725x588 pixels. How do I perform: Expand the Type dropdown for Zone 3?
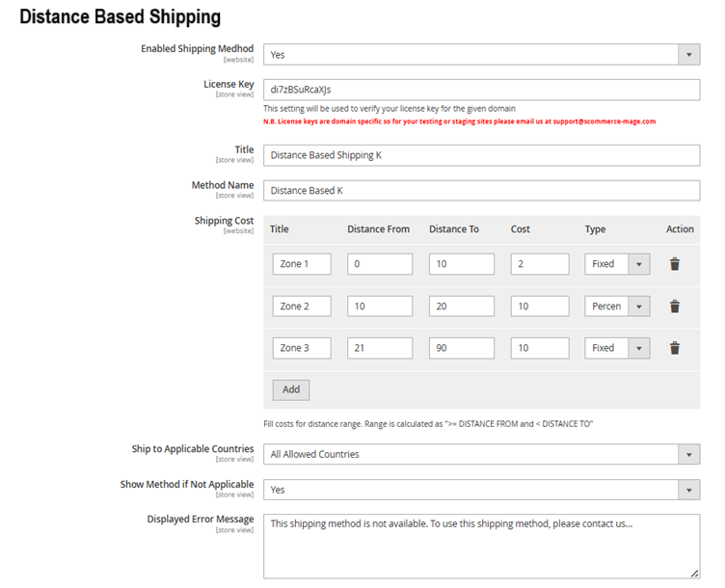617,348
